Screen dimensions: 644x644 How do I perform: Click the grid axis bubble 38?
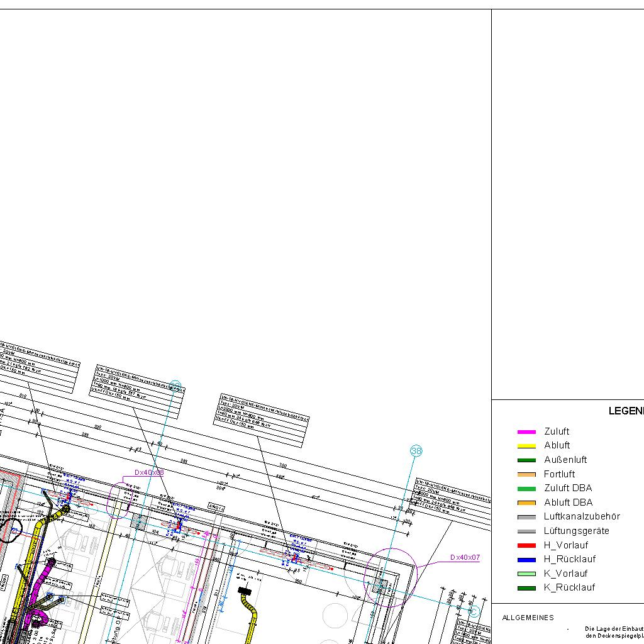(416, 451)
